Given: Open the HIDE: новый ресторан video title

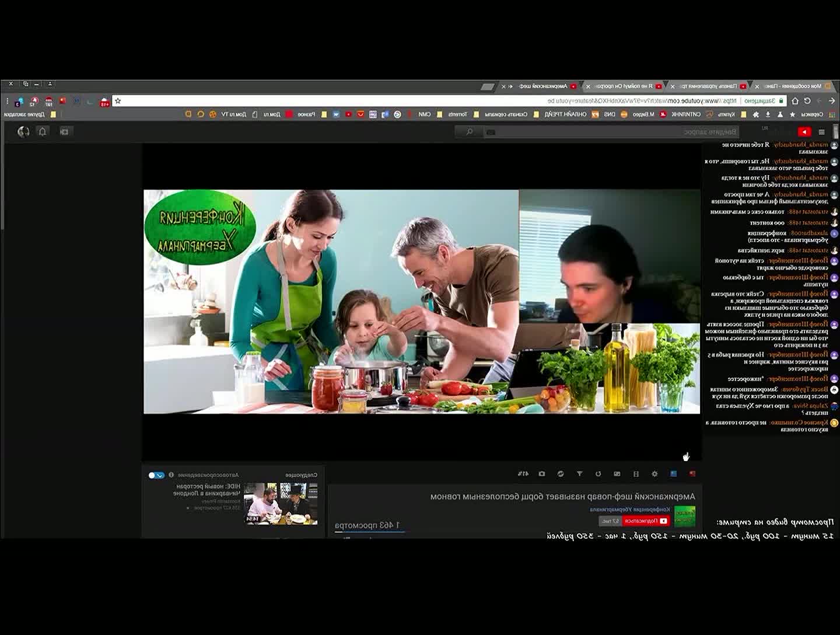Looking at the screenshot, I should tap(206, 490).
